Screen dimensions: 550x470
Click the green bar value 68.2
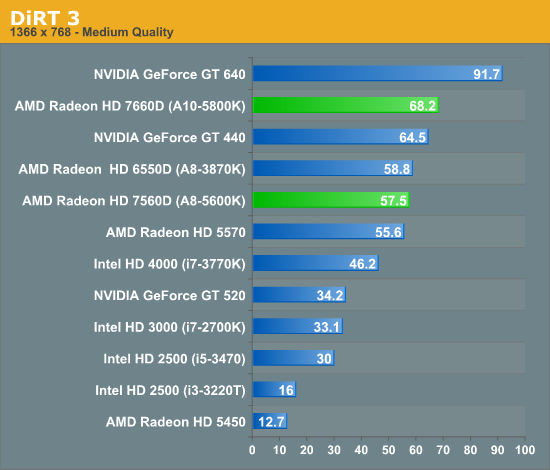click(x=423, y=106)
